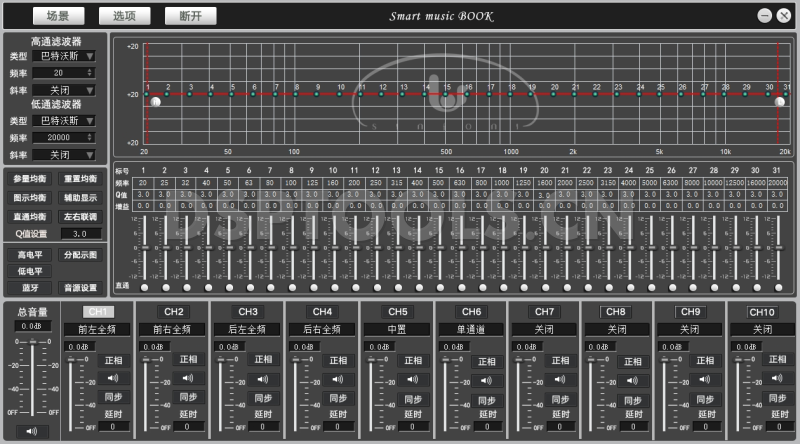Click the 重置均衡 reset EQ button
The height and width of the screenshot is (444, 800).
point(81,179)
